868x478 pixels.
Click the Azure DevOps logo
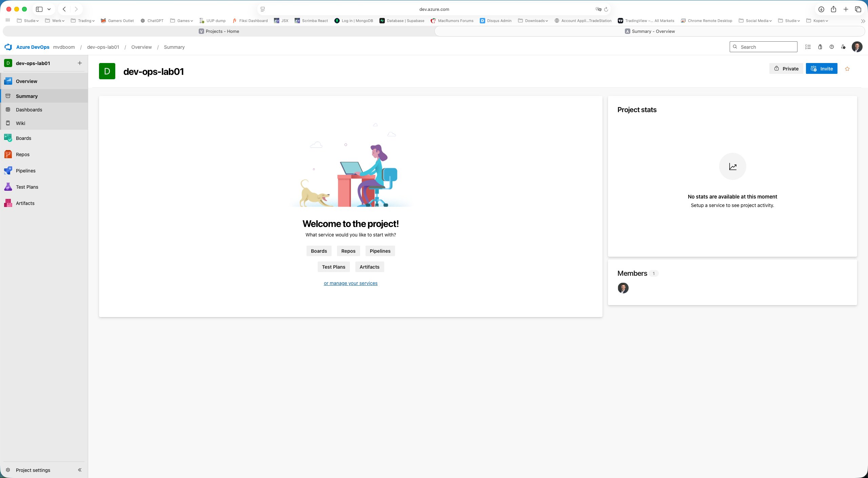click(8, 47)
